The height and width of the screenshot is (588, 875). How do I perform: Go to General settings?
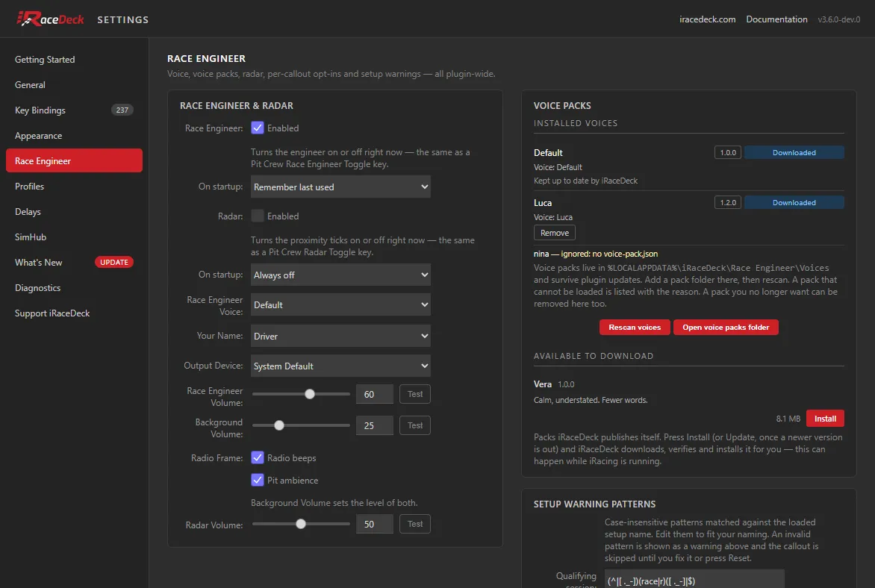[74, 85]
